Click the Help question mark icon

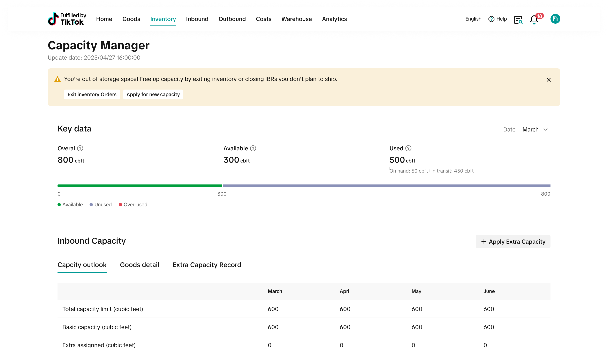(x=491, y=19)
